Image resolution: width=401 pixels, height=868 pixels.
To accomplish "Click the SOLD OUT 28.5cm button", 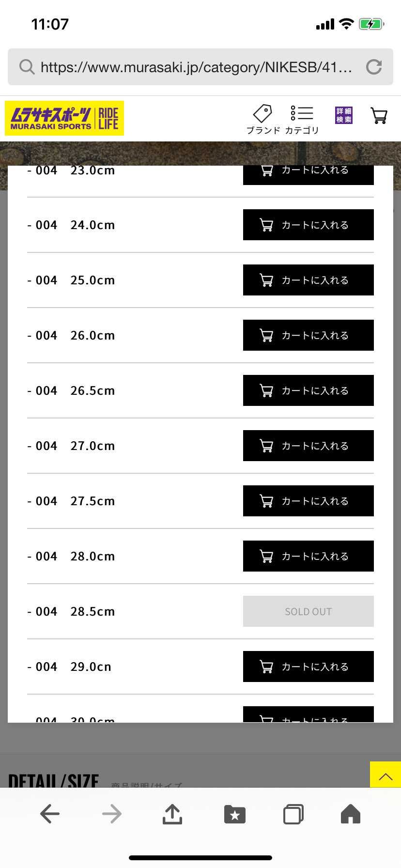I will (308, 611).
